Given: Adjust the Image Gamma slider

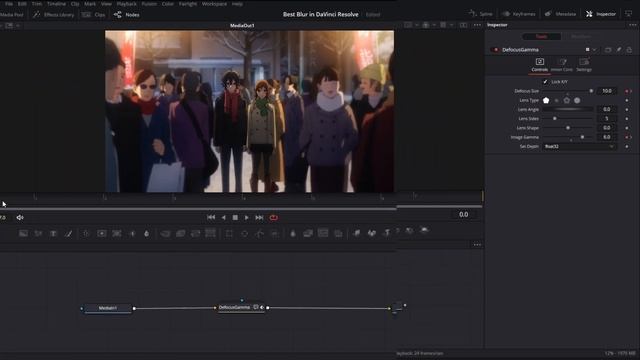Looking at the screenshot, I should 568,137.
